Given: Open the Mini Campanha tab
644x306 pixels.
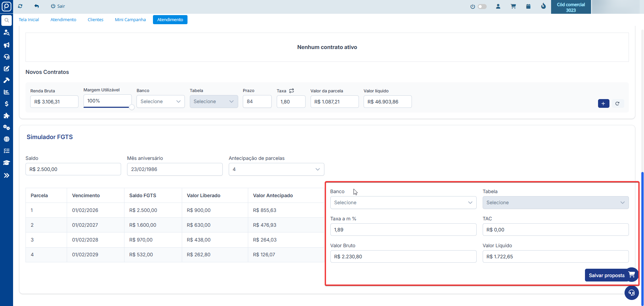Looking at the screenshot, I should tap(130, 20).
